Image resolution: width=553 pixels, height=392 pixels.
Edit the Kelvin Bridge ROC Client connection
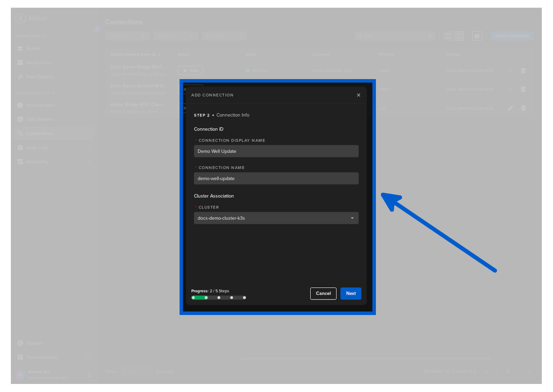(510, 108)
